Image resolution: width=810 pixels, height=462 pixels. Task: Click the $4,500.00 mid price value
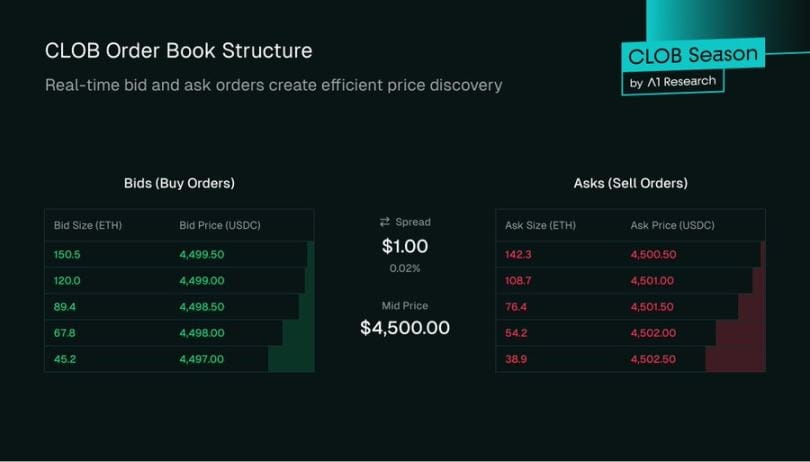[x=405, y=327]
